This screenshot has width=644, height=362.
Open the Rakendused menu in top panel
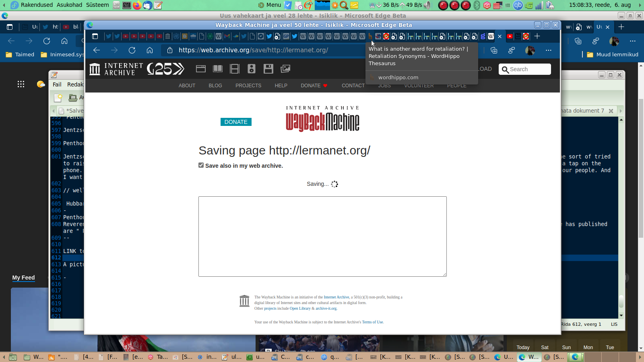click(37, 5)
